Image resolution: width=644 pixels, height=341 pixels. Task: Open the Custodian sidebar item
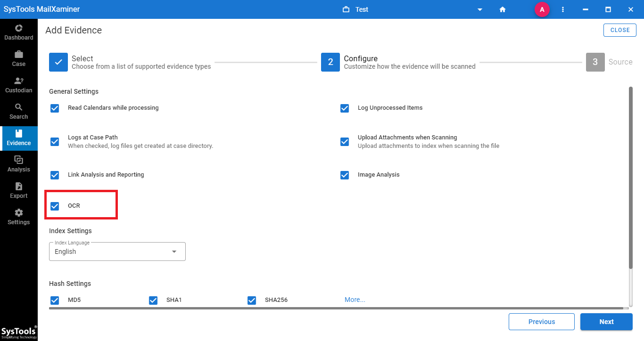pyautogui.click(x=19, y=85)
